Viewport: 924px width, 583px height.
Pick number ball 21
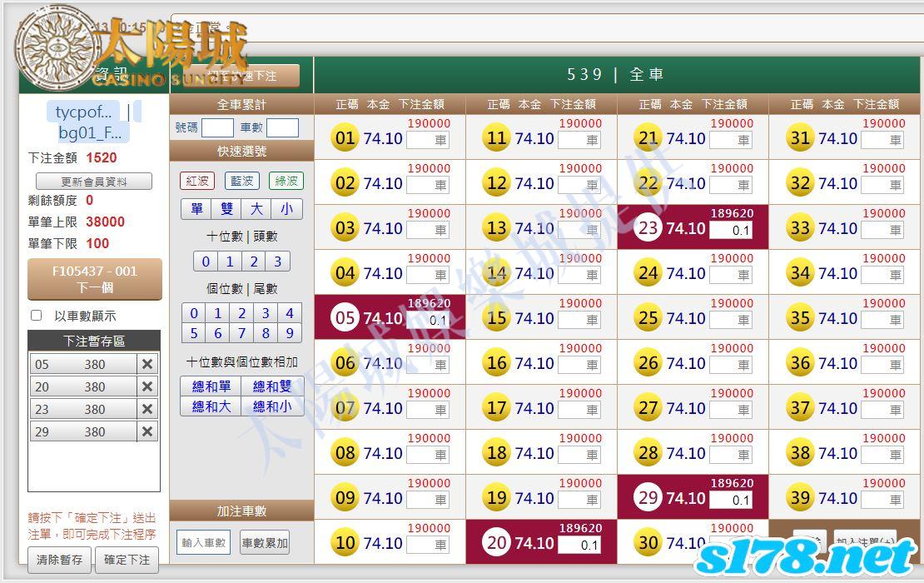(x=648, y=138)
